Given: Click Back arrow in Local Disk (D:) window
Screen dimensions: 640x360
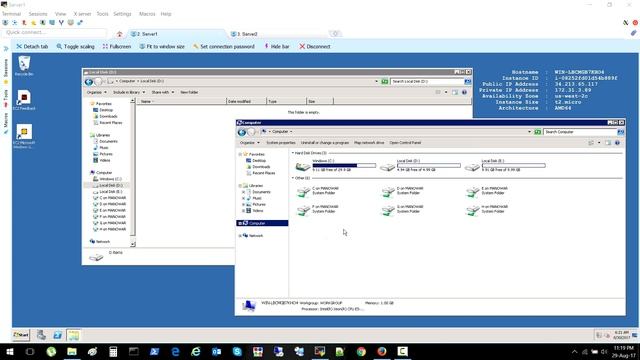Looking at the screenshot, I should pos(89,82).
